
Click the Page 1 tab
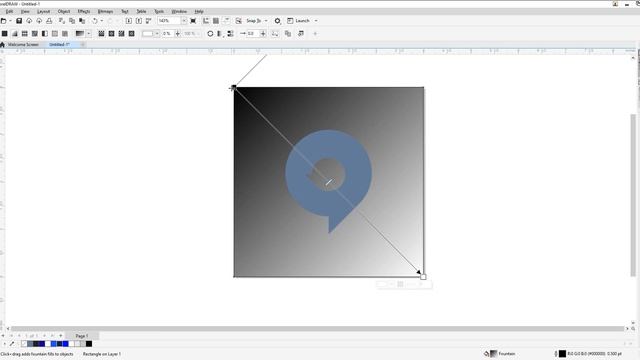[82, 336]
